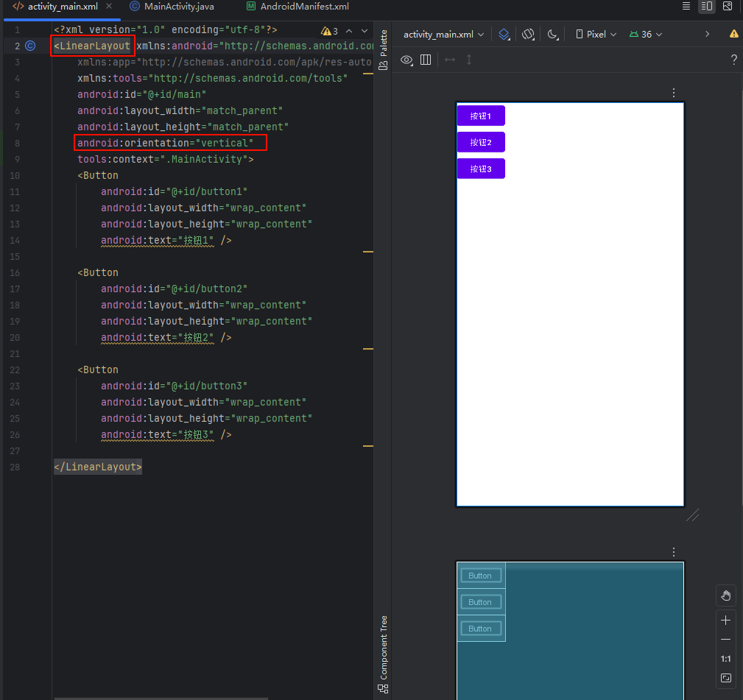Switch editor to Split view
The width and height of the screenshot is (743, 700).
pyautogui.click(x=706, y=6)
